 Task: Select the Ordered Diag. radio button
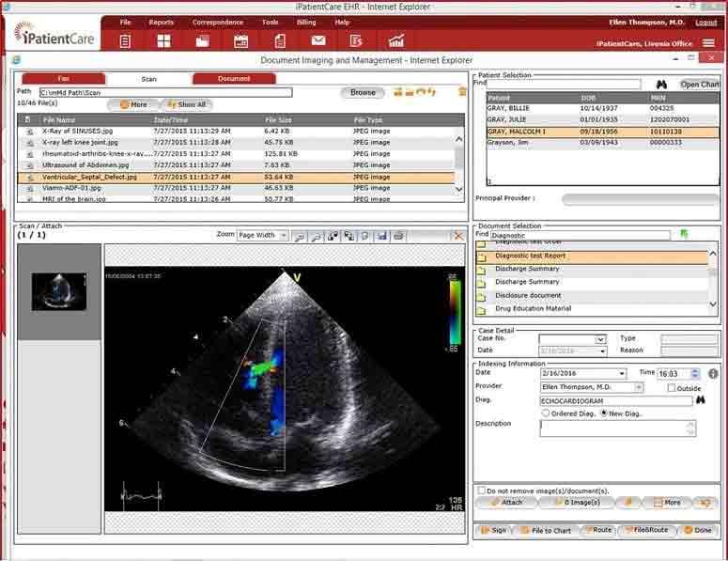546,413
